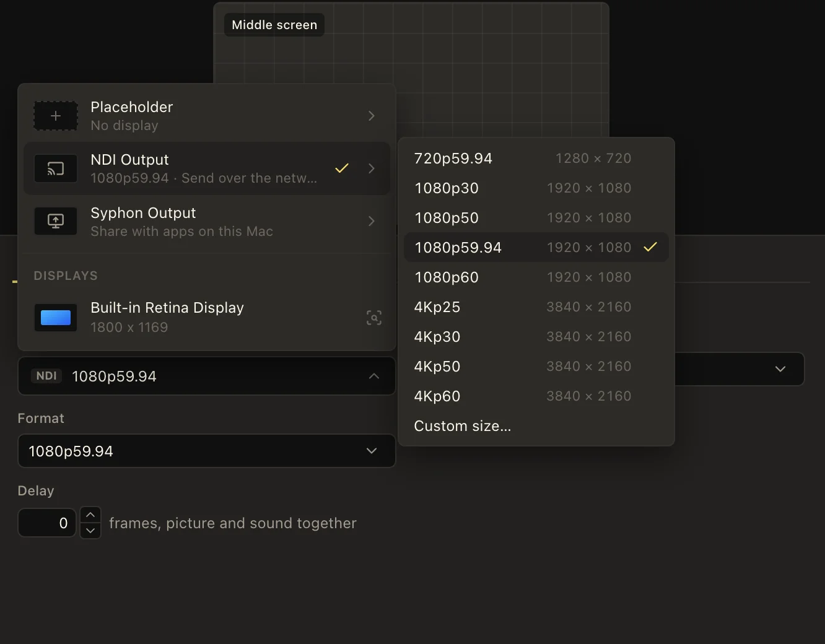Identify the Built-in Retina Display with scan icon
Image resolution: width=825 pixels, height=644 pixels.
click(x=374, y=318)
